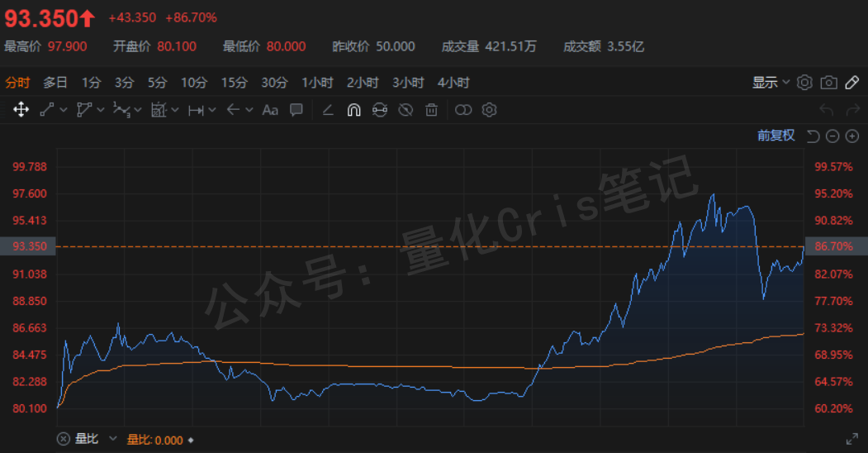Screen dimensions: 868x453
Task: Switch to the 分时 tab
Action: click(17, 83)
